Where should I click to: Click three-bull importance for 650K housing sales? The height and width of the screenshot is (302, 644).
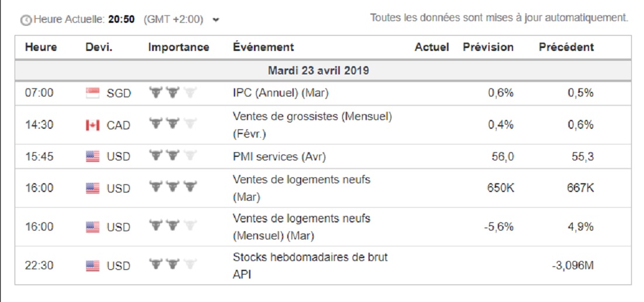tap(173, 188)
